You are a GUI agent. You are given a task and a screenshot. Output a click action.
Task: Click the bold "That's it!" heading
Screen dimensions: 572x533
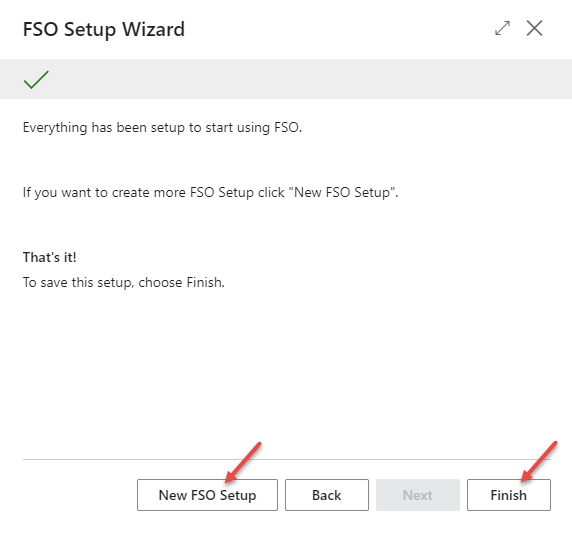pos(50,257)
